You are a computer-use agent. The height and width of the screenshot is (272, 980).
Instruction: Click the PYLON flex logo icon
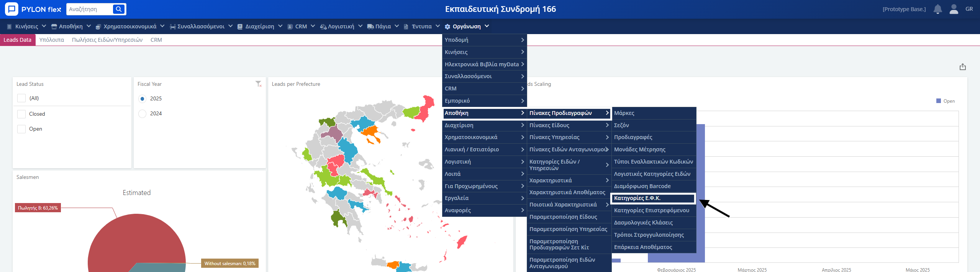11,9
